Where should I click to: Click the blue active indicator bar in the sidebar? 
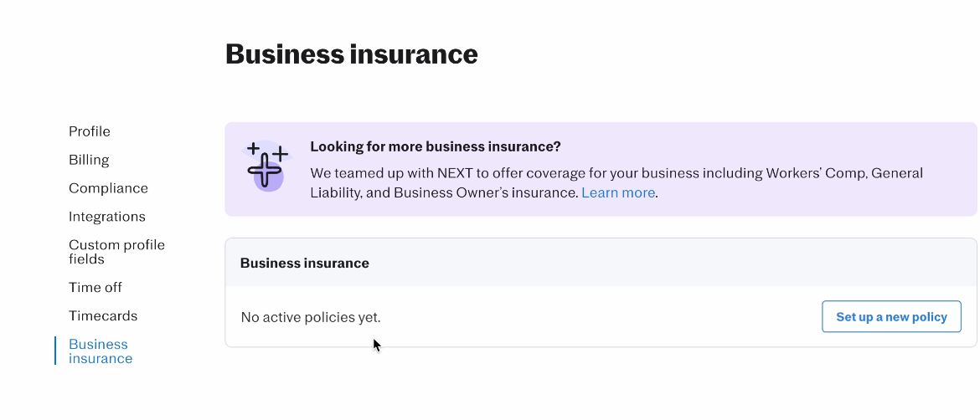(55, 351)
